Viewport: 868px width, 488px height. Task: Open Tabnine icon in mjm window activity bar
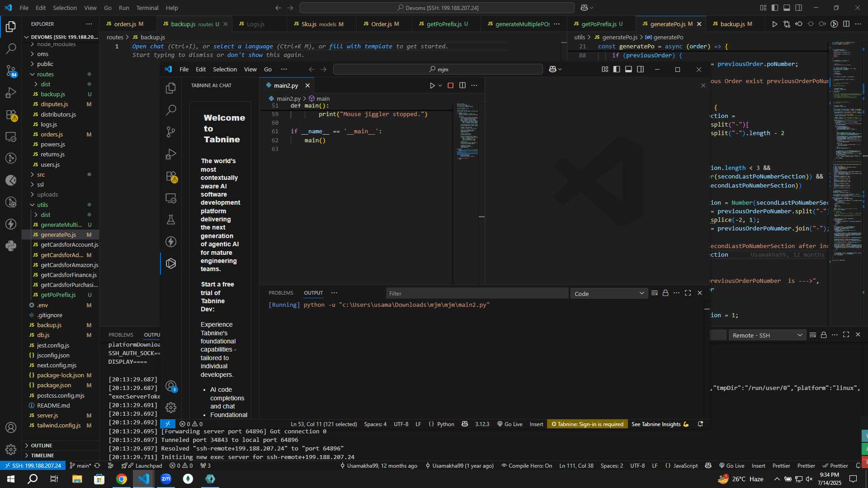[171, 263]
